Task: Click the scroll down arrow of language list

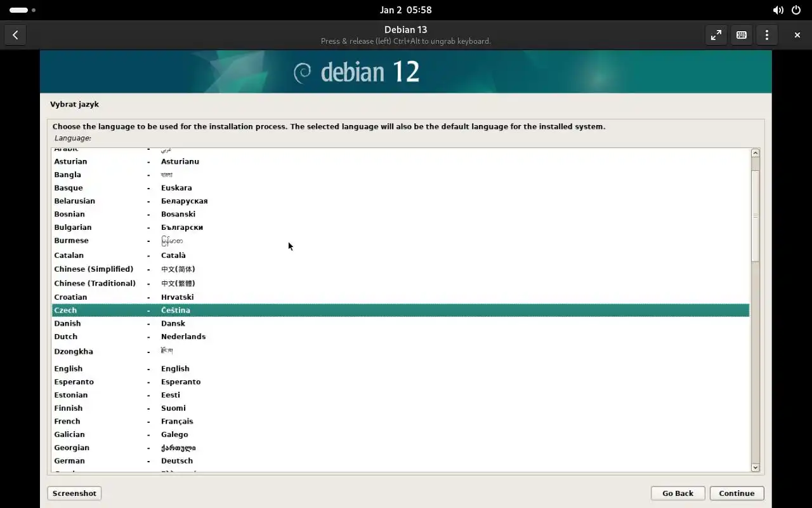Action: (755, 467)
